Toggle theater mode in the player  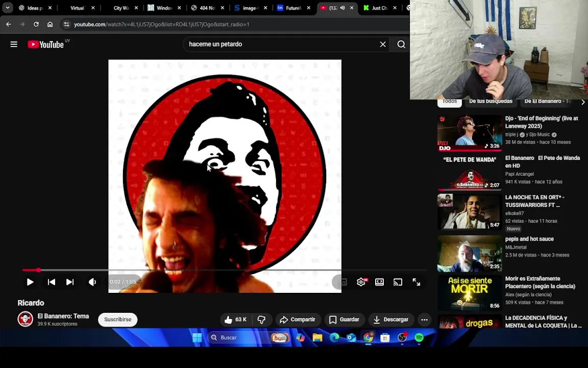(380, 282)
